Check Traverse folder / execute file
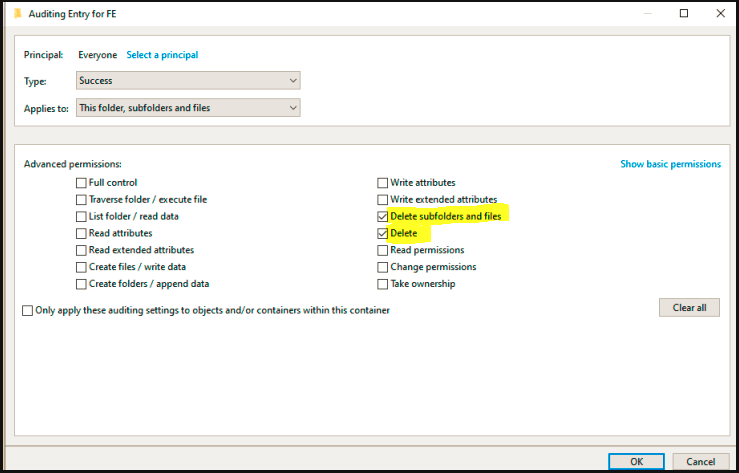Image resolution: width=739 pixels, height=473 pixels. coord(81,200)
